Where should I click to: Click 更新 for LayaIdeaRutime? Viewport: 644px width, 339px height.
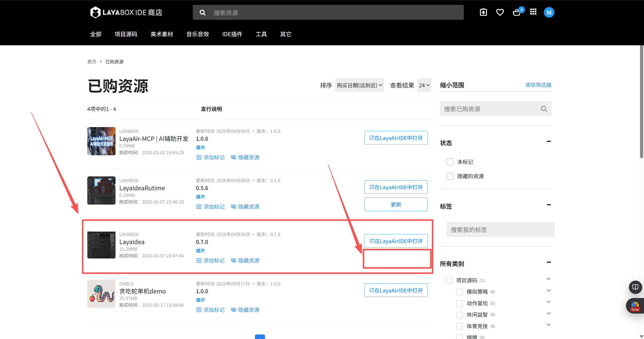point(396,204)
